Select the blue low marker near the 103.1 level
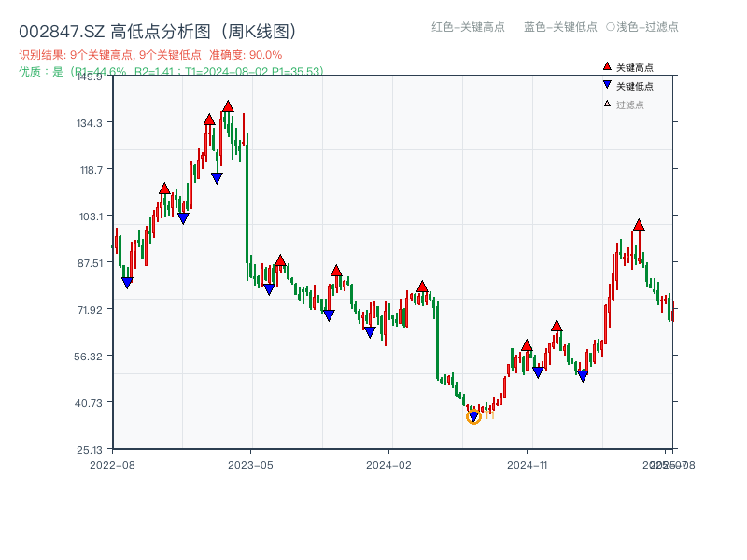The image size is (747, 560). click(x=183, y=218)
